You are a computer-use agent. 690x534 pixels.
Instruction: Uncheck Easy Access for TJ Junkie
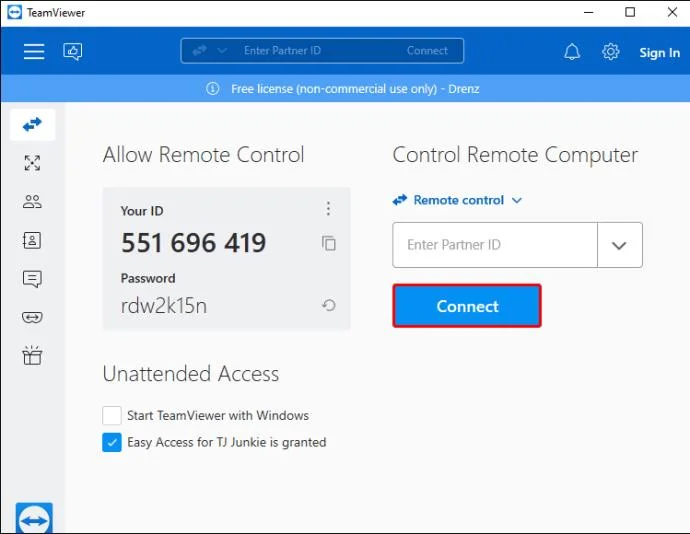click(x=112, y=442)
